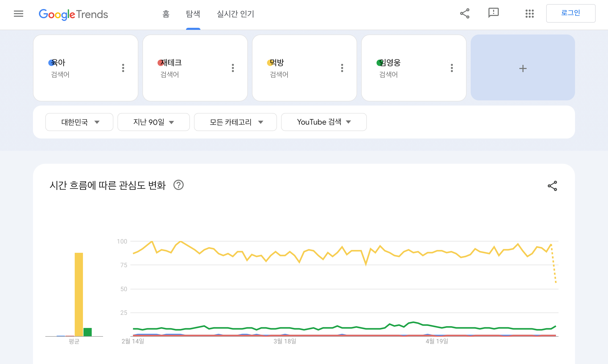Open the send feedback icon
This screenshot has width=608, height=364.
494,13
